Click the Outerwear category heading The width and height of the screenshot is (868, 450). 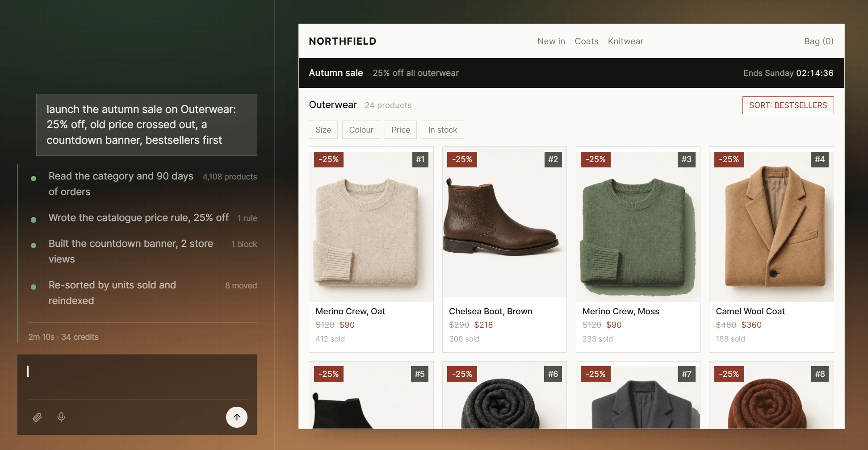pos(333,105)
